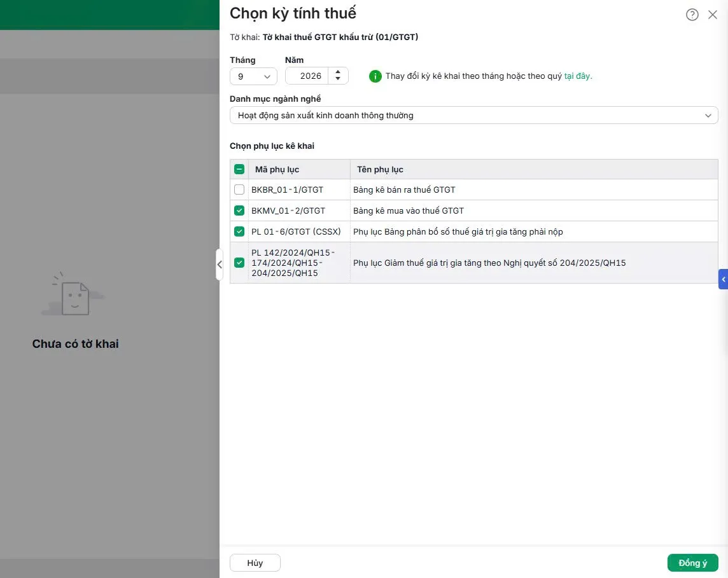Uncheck the PL 142/2024/QH15 appendix checkbox

pos(239,263)
